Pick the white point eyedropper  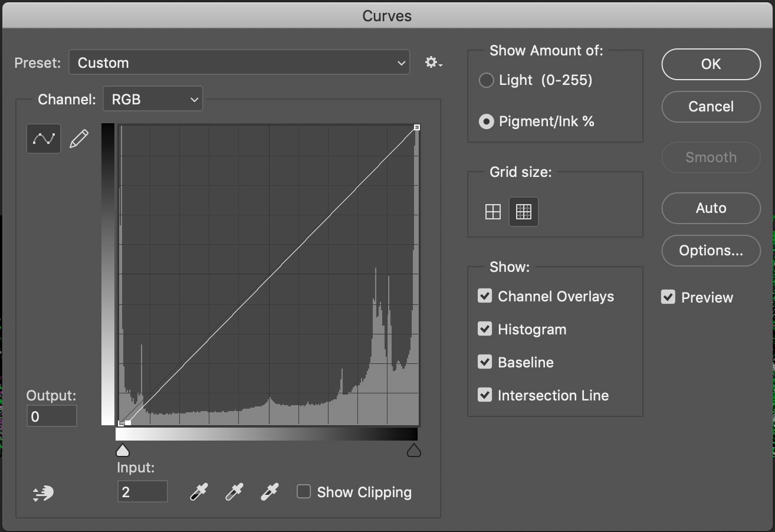(270, 492)
